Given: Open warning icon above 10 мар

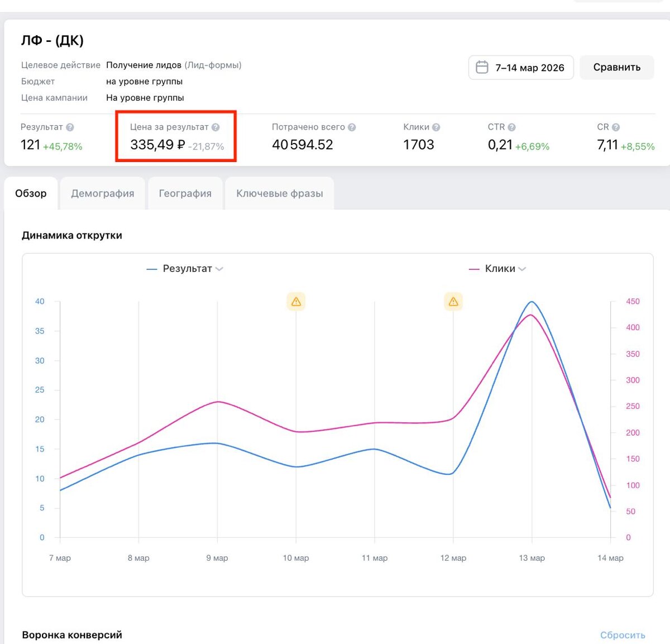Looking at the screenshot, I should 296,302.
